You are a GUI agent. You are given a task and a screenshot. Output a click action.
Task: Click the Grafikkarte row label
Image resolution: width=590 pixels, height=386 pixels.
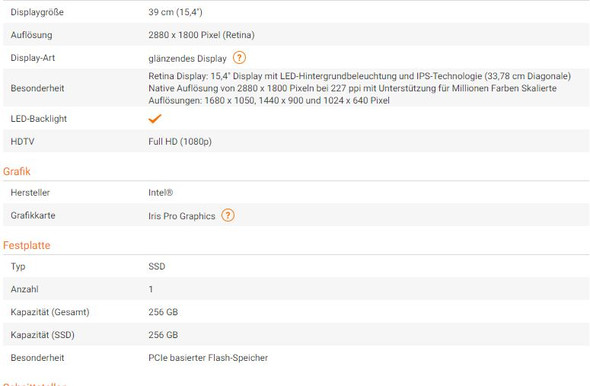click(33, 215)
